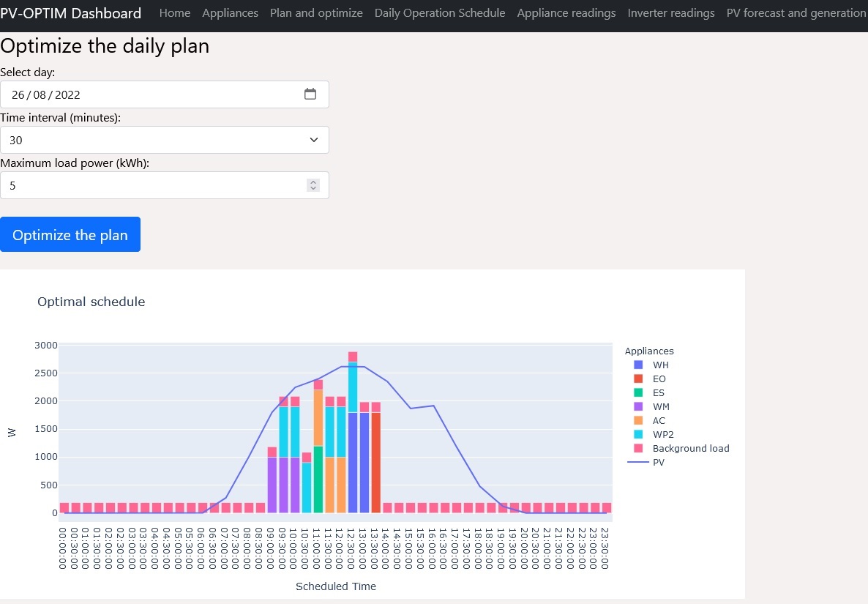Hide WP2 series from the chart
The width and height of the screenshot is (868, 604).
coord(662,434)
